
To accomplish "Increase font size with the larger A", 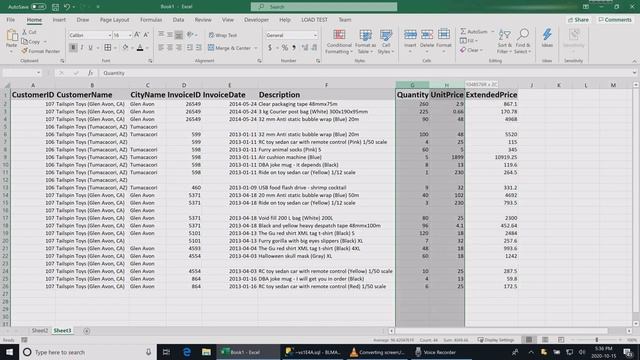I will coord(137,35).
